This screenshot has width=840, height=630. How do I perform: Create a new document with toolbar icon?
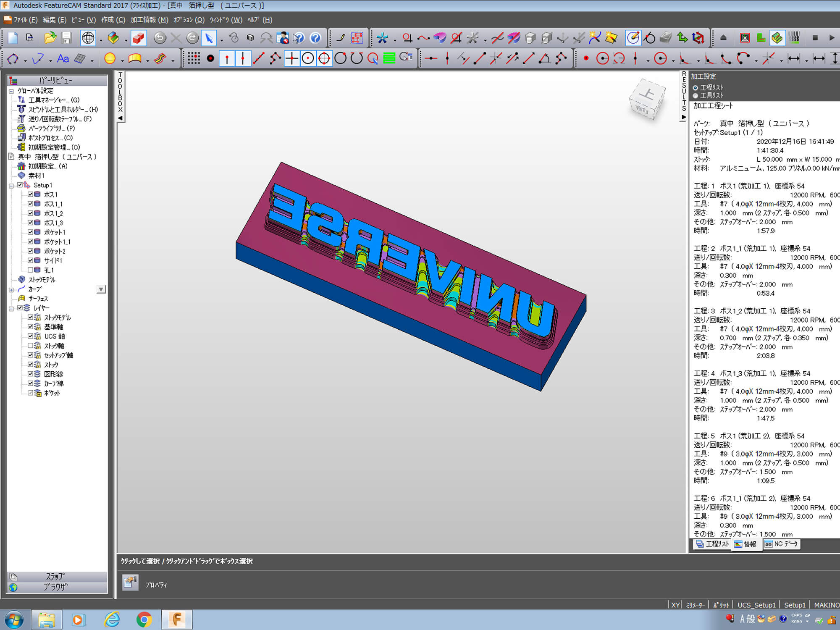13,38
